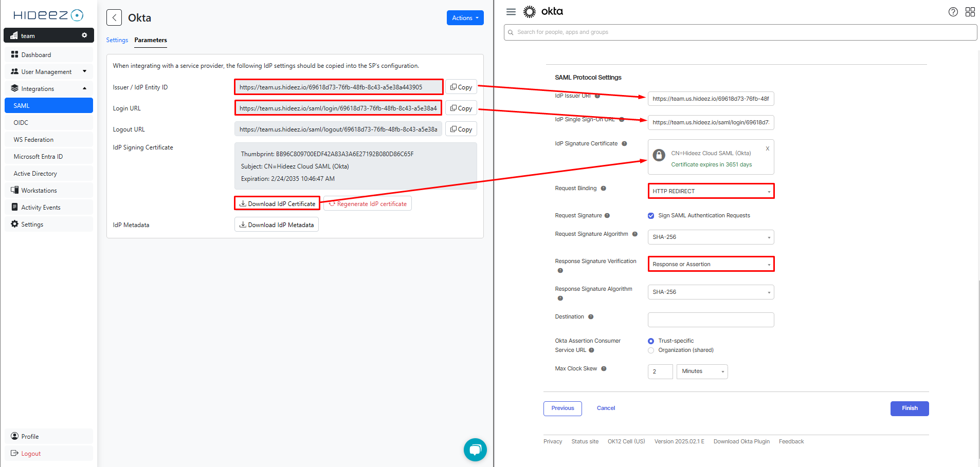Copy the Logout URL
Screen dimensions: 980x467
pyautogui.click(x=461, y=129)
